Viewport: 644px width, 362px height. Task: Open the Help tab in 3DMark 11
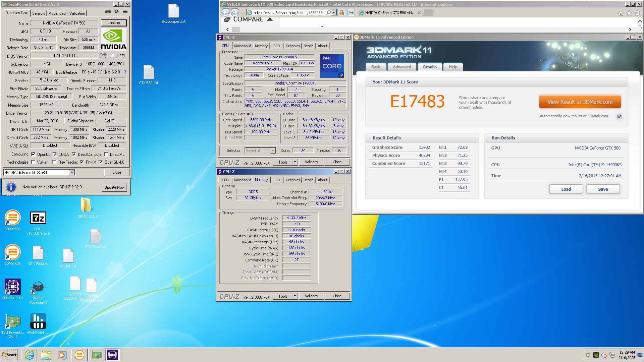(453, 67)
